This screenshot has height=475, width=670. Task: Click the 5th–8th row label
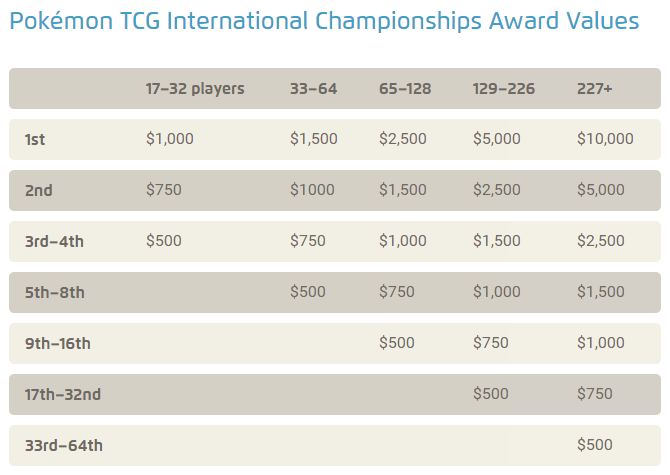(x=55, y=293)
